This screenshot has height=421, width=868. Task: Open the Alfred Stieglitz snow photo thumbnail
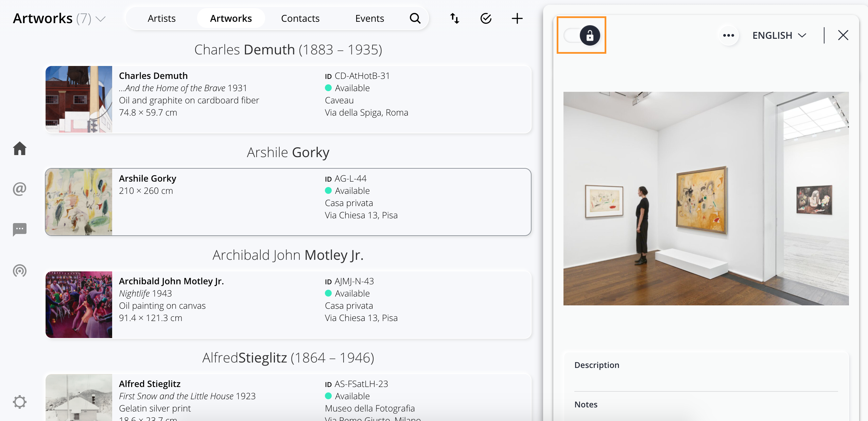(79, 398)
